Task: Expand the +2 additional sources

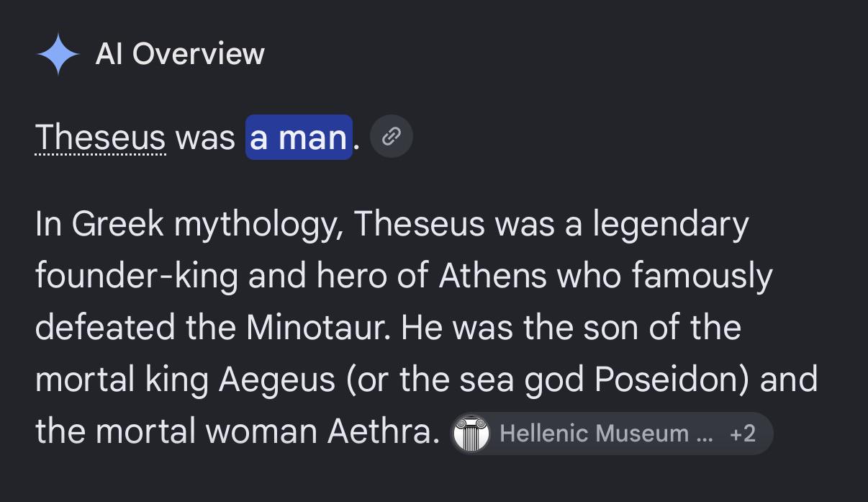Action: pyautogui.click(x=742, y=434)
